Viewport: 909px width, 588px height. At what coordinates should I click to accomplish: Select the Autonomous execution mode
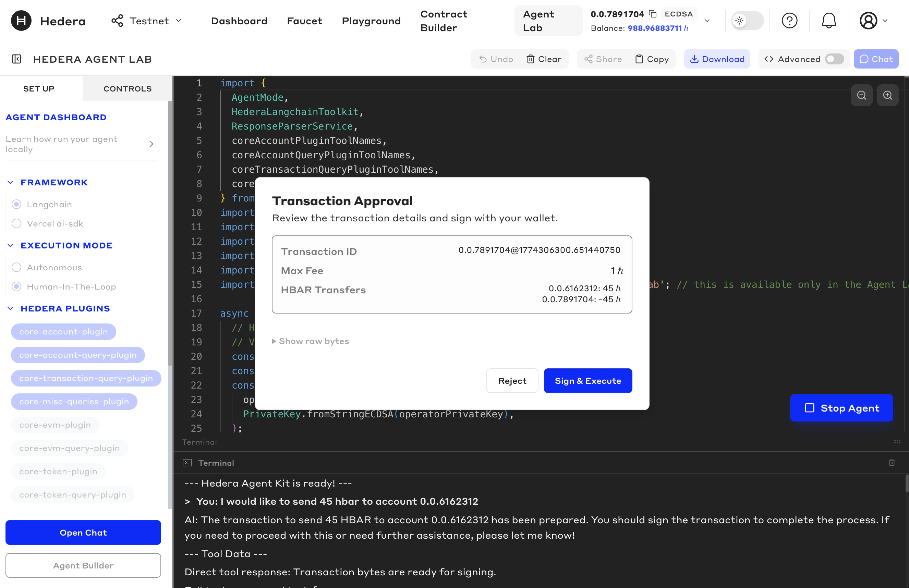pos(16,267)
